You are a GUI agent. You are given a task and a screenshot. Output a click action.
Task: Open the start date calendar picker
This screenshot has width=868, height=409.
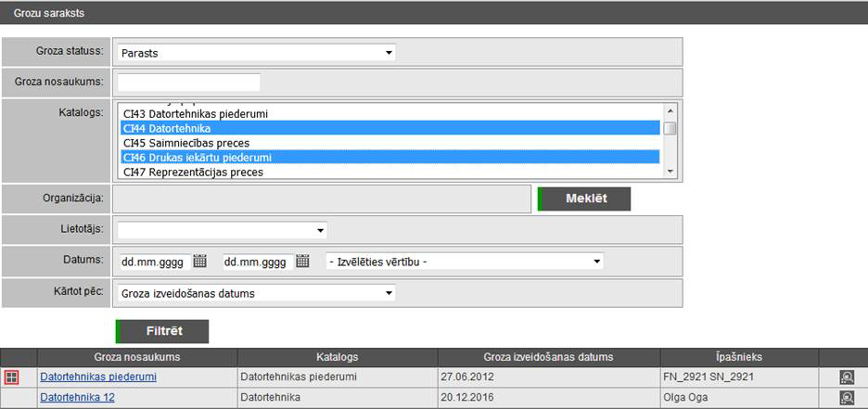[x=199, y=262]
